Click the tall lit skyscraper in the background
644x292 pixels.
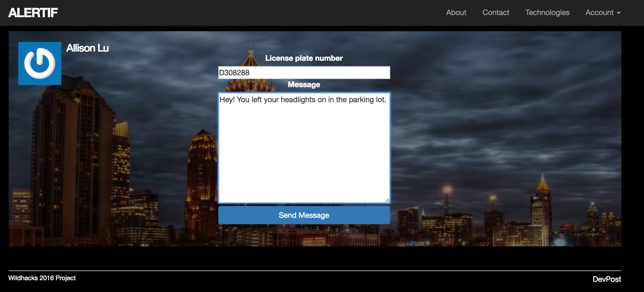(x=202, y=172)
